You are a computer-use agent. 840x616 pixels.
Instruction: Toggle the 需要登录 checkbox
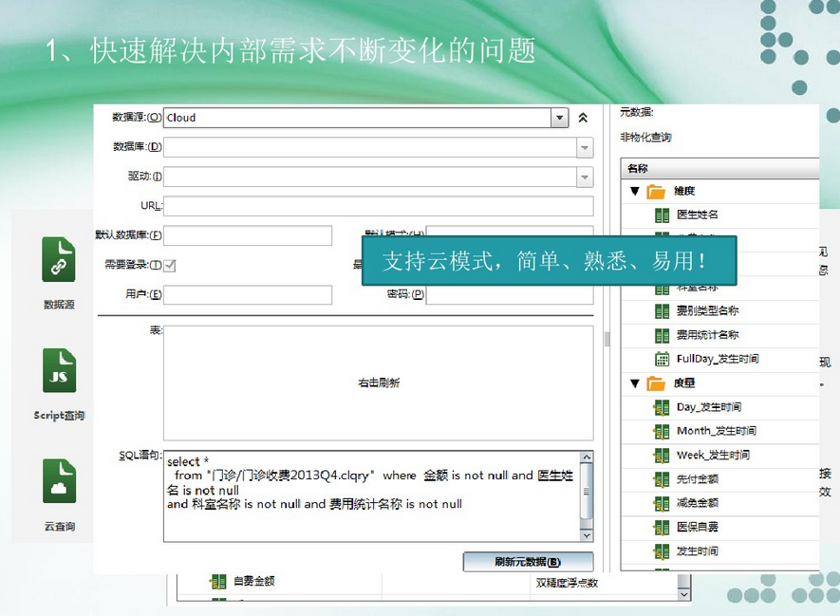click(x=170, y=266)
